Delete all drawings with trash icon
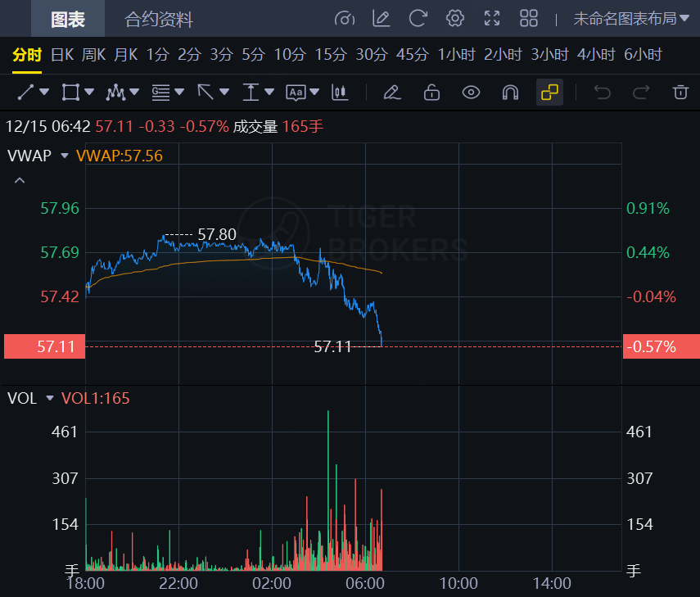Image resolution: width=700 pixels, height=597 pixels. pos(680,92)
